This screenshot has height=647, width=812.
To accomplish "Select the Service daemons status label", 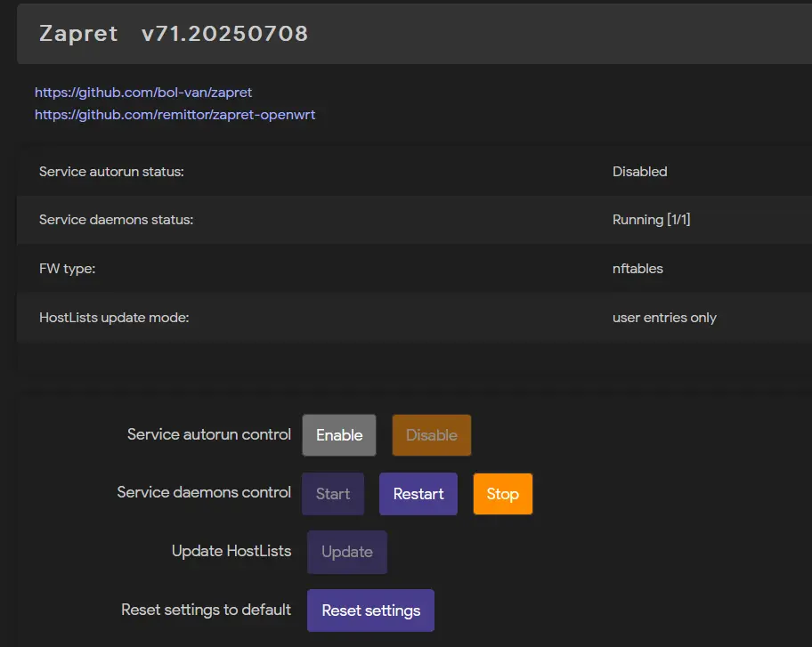I will click(x=116, y=220).
